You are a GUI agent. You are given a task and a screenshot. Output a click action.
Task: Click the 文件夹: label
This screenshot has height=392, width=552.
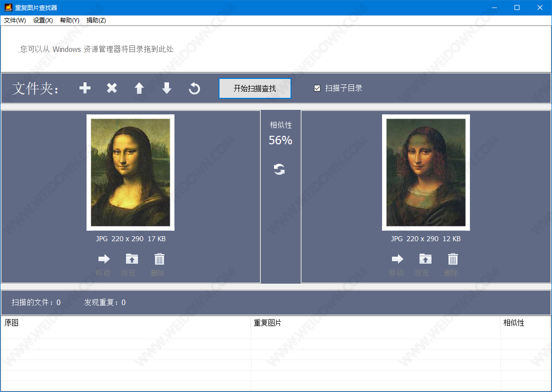[35, 88]
